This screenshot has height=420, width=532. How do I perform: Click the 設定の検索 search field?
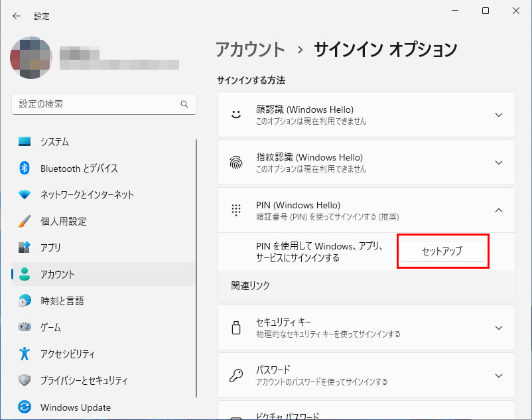[104, 104]
